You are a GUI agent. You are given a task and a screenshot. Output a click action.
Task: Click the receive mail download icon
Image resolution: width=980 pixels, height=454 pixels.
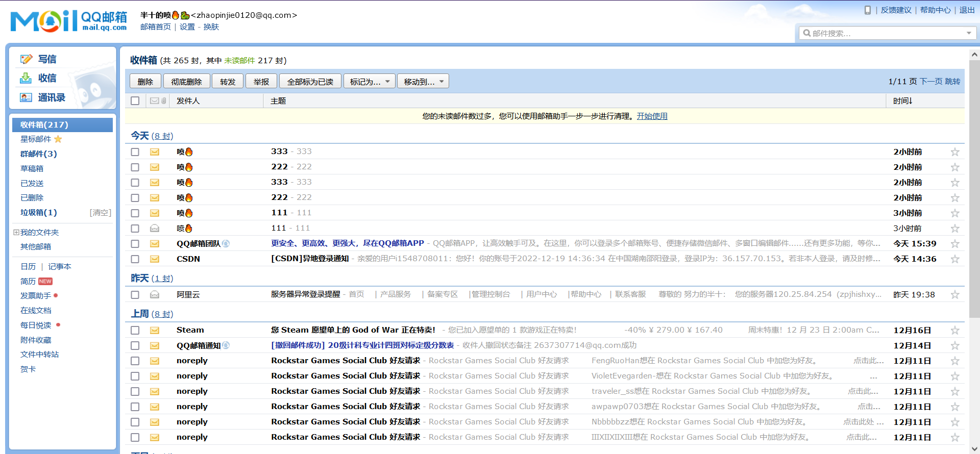pyautogui.click(x=26, y=78)
